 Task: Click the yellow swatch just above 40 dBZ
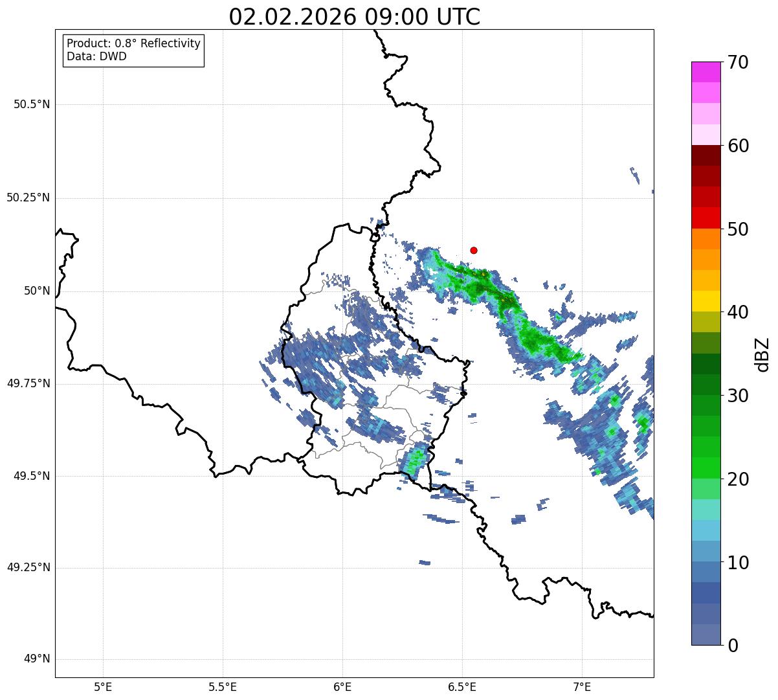tap(706, 301)
